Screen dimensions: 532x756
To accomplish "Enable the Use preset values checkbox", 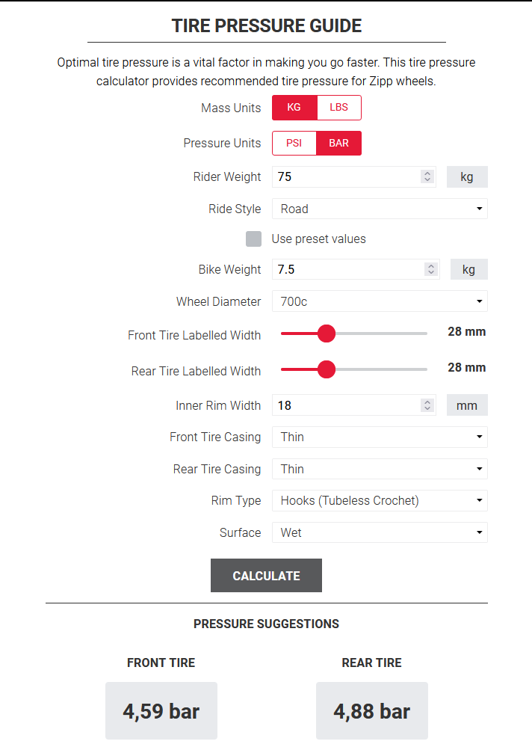I will (254, 239).
